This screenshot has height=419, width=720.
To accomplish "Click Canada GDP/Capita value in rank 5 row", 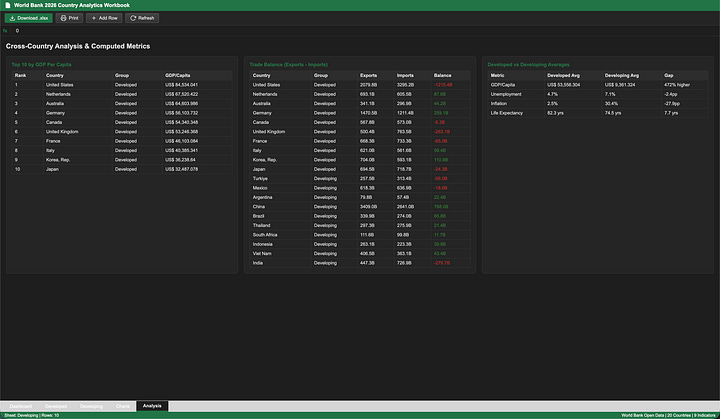I will click(182, 122).
